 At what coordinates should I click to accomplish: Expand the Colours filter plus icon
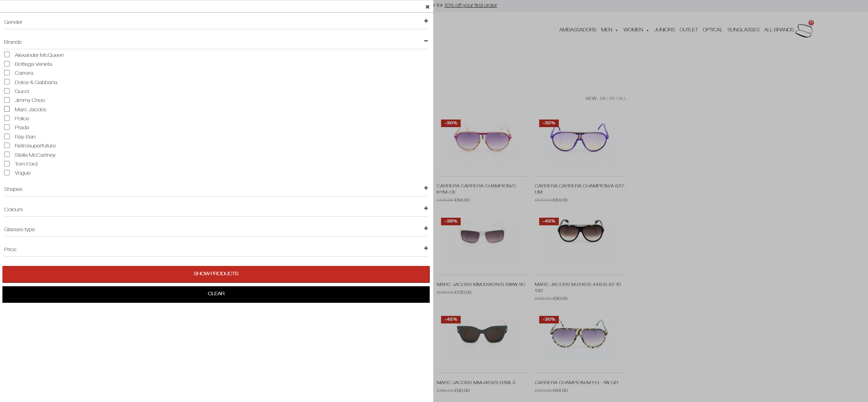pos(426,208)
